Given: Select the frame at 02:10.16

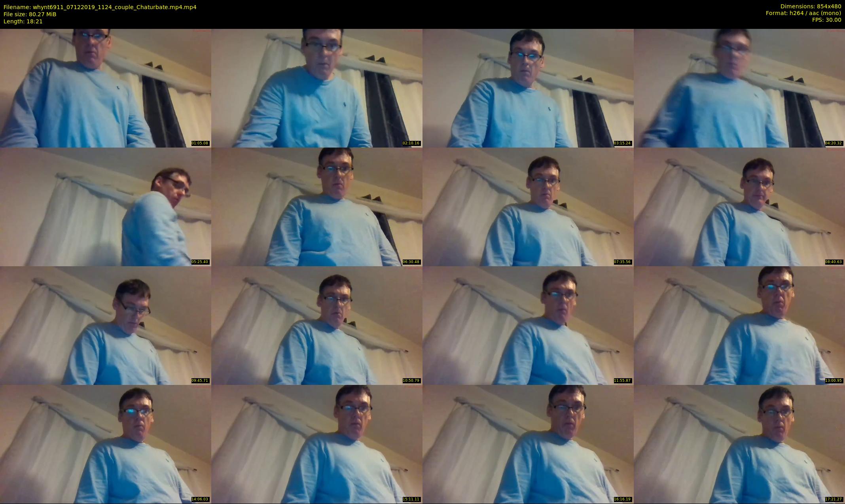Looking at the screenshot, I should click(x=316, y=88).
